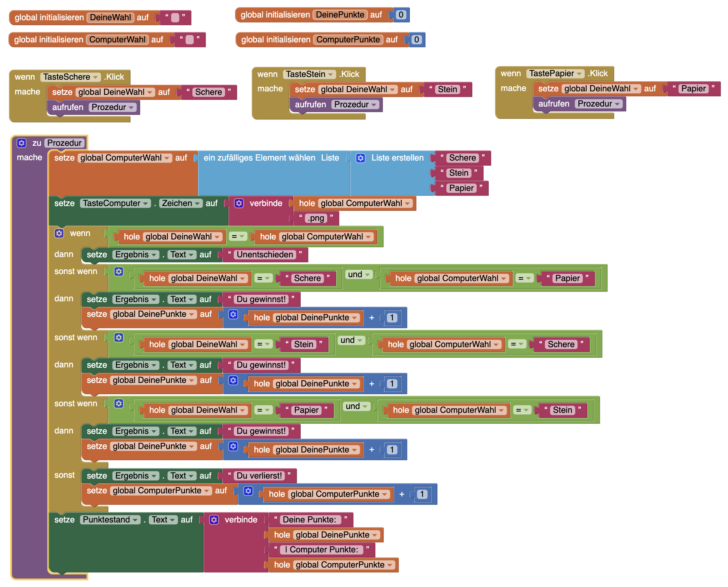Open the Punktestand component dropdown
Image resolution: width=728 pixels, height=587 pixels.
click(x=135, y=520)
